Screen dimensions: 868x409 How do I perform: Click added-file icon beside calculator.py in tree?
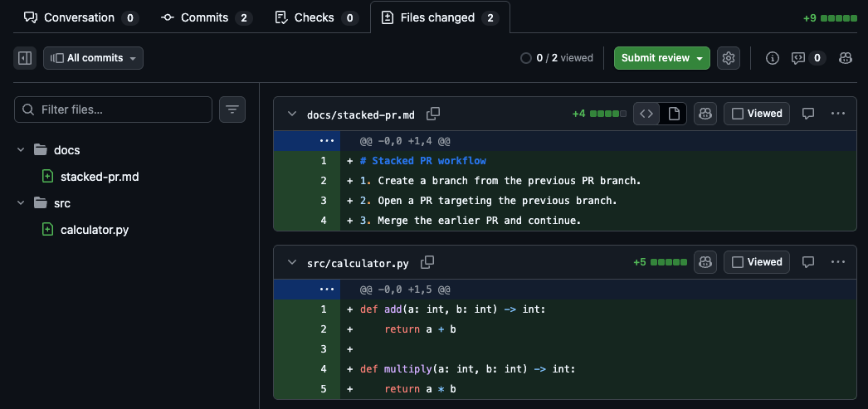click(48, 230)
